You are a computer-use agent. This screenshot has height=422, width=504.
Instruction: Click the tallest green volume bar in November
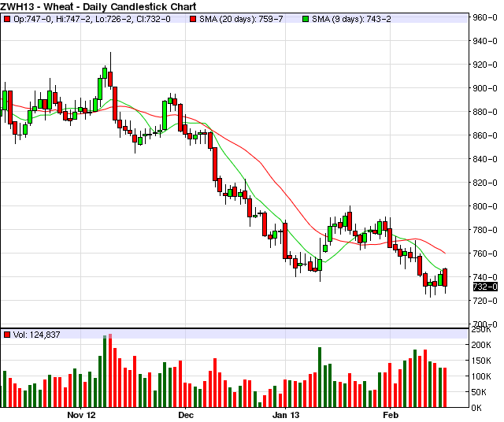coord(105,372)
